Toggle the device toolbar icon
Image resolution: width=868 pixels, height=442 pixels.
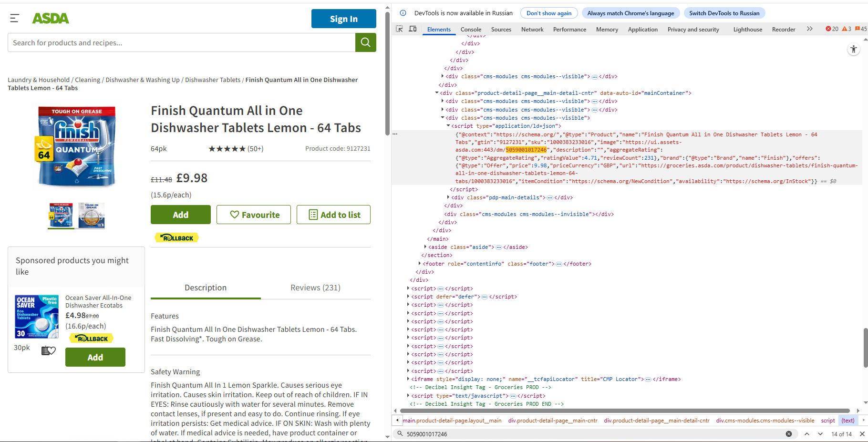pos(413,29)
